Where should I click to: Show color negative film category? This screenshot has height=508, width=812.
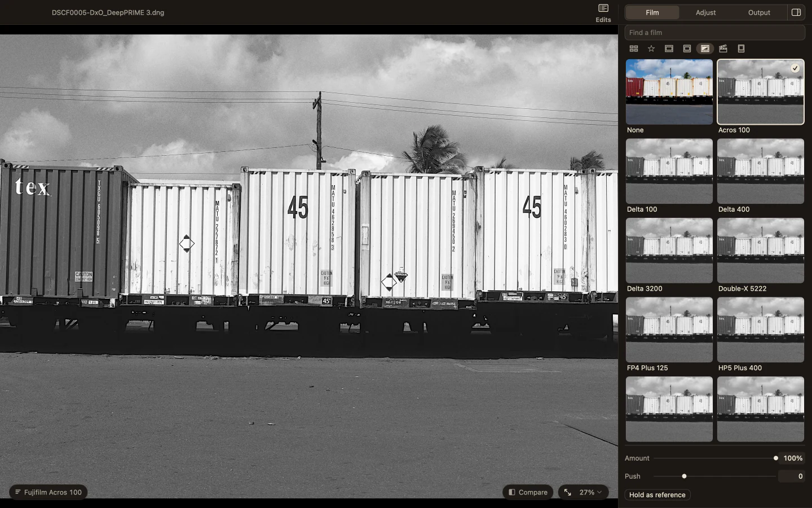pyautogui.click(x=669, y=49)
